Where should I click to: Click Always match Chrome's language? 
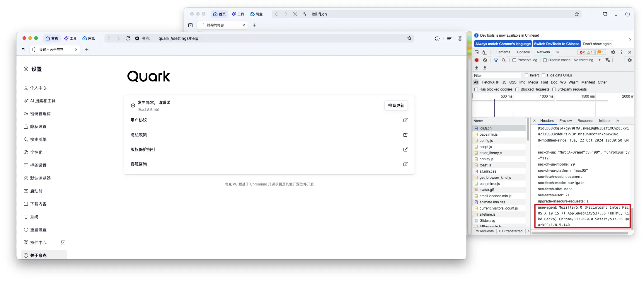(503, 44)
